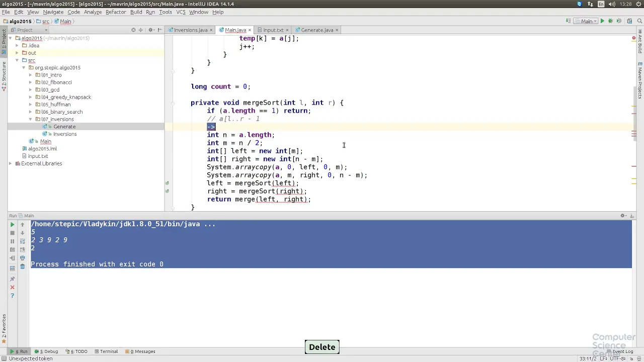Viewport: 644px width, 362px height.
Task: Toggle soft-wrap in the Run console
Action: (22, 241)
